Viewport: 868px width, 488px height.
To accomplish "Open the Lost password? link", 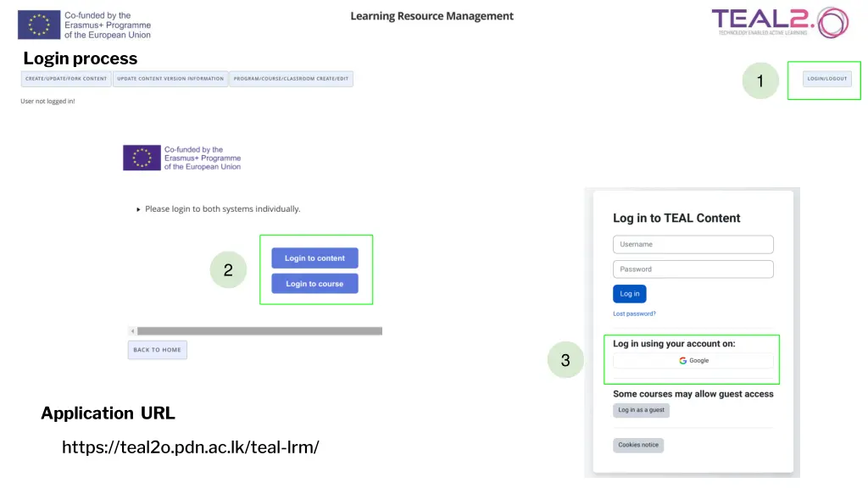I will (634, 313).
